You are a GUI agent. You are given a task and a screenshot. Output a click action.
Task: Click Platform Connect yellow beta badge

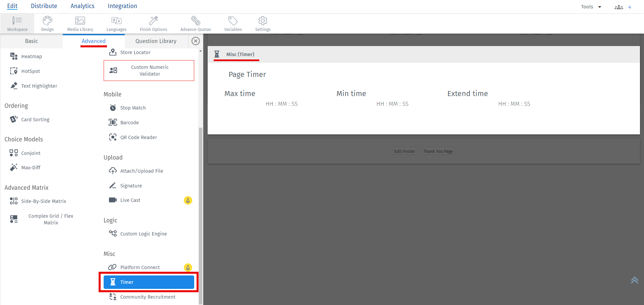(x=188, y=267)
